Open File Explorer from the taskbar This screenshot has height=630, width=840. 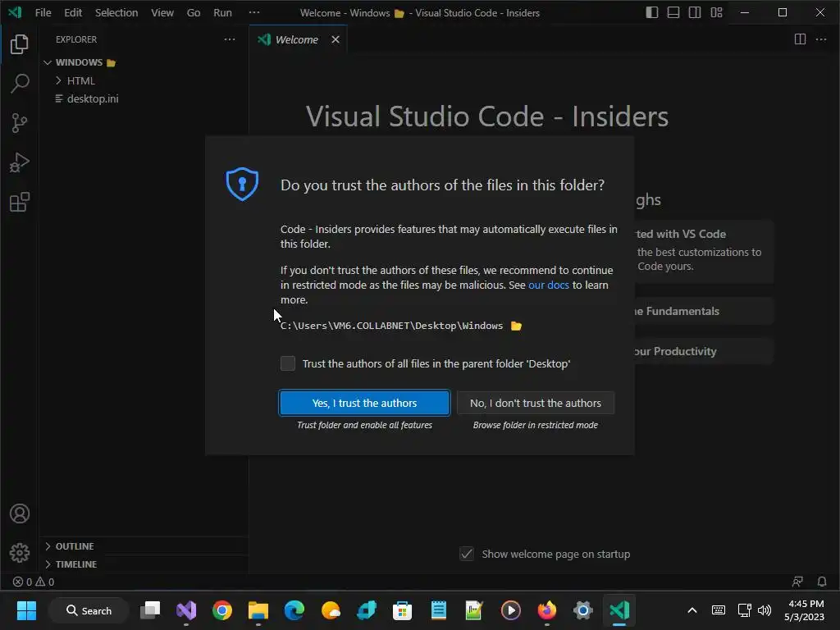pyautogui.click(x=258, y=610)
